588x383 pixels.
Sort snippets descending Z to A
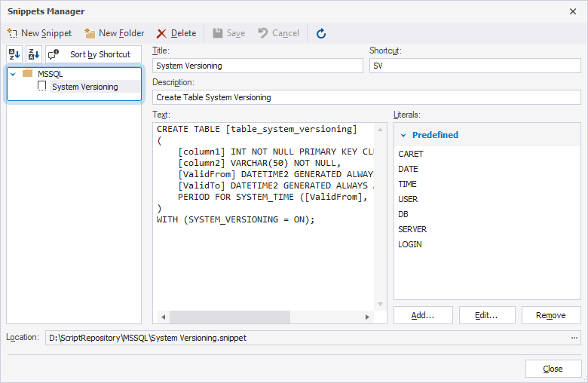pyautogui.click(x=34, y=54)
